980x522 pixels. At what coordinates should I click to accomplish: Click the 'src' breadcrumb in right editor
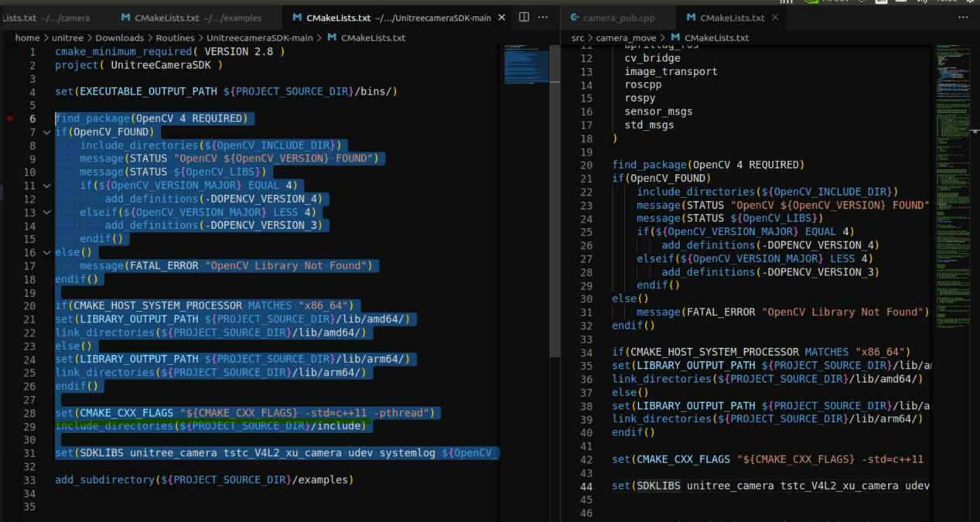point(578,38)
